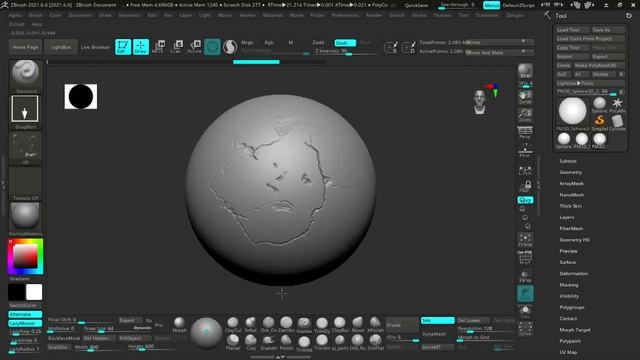Click the Gizmo 3D round icon
This screenshot has height=360, width=640.
tap(212, 47)
